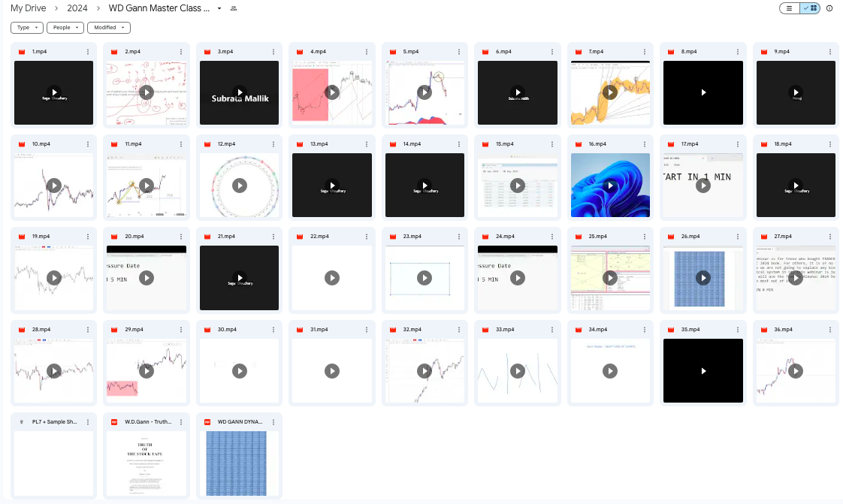Viewport: 843px width, 504px height.
Task: Expand the Modified filter dropdown
Action: tap(109, 28)
